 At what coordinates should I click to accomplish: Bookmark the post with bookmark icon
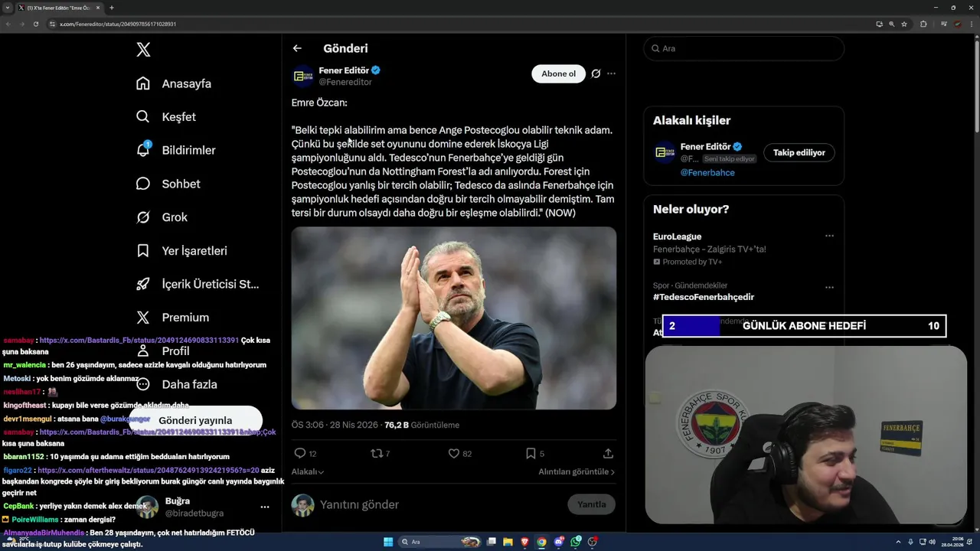tap(531, 453)
